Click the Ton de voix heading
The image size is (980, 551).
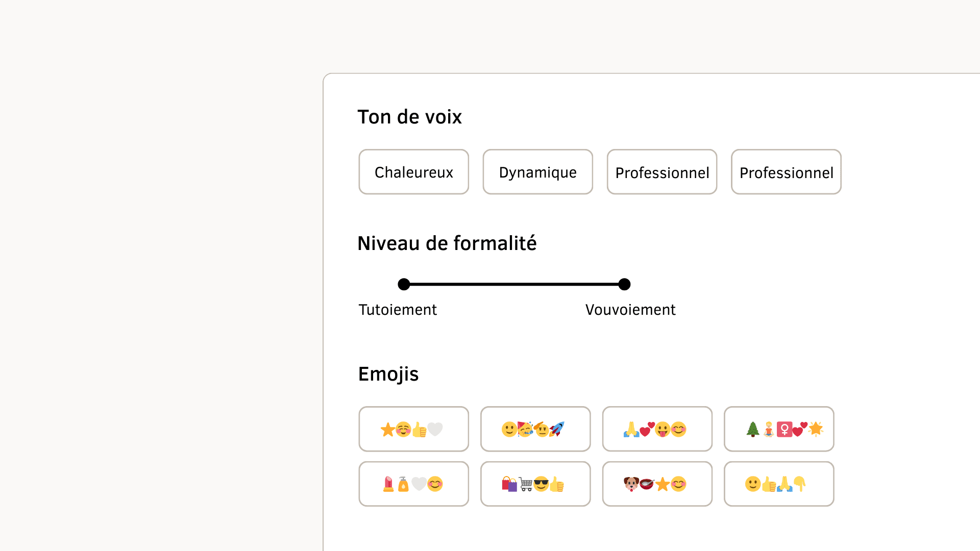click(x=410, y=116)
